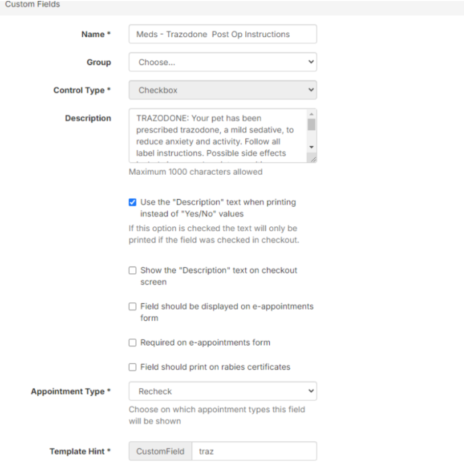This screenshot has height=476, width=464.
Task: Expand the Control Type Checkbox dropdown
Action: pyautogui.click(x=222, y=90)
